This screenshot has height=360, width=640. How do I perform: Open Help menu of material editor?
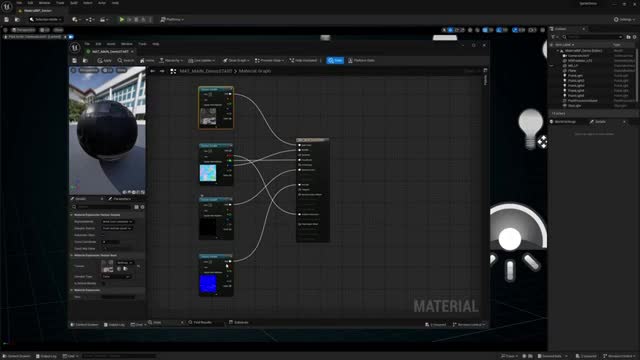click(156, 44)
